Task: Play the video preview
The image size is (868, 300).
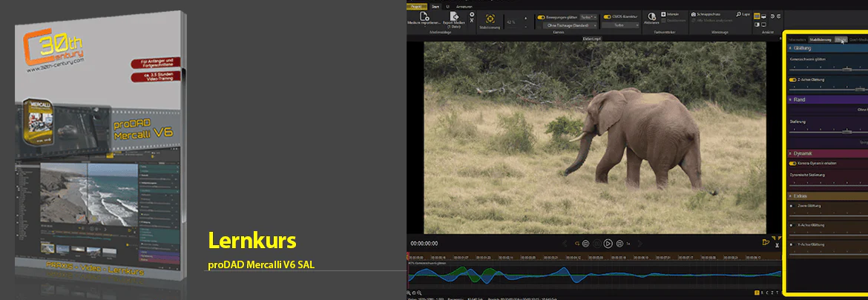Action: [608, 244]
